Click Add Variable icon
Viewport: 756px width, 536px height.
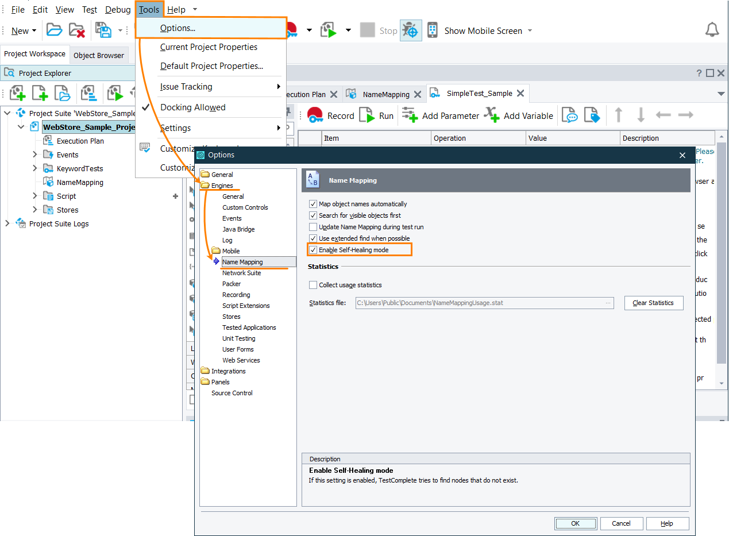click(x=492, y=115)
